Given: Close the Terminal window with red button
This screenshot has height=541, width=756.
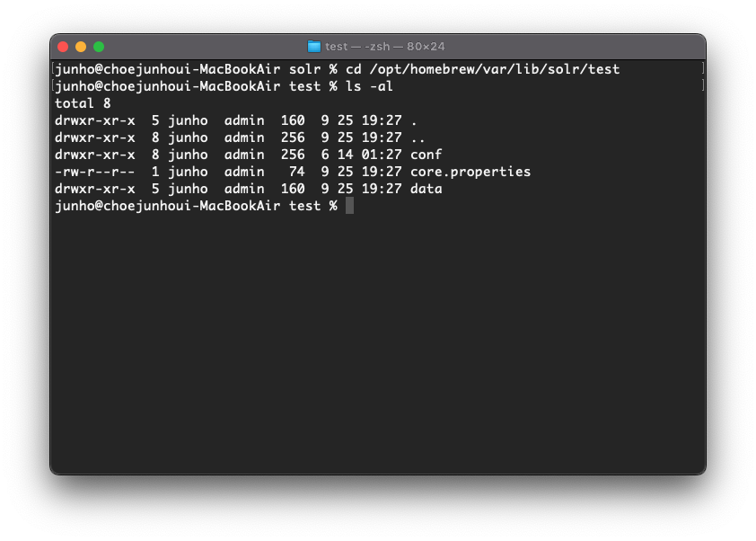Looking at the screenshot, I should [63, 47].
